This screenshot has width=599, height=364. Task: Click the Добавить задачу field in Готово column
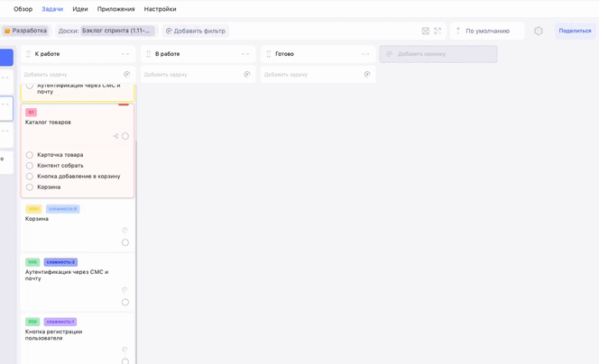pos(311,75)
